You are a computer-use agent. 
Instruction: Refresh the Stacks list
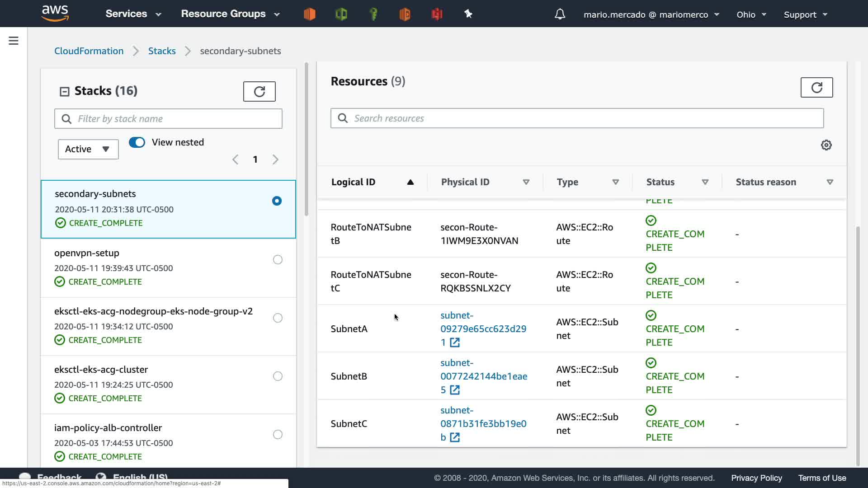[x=259, y=92]
